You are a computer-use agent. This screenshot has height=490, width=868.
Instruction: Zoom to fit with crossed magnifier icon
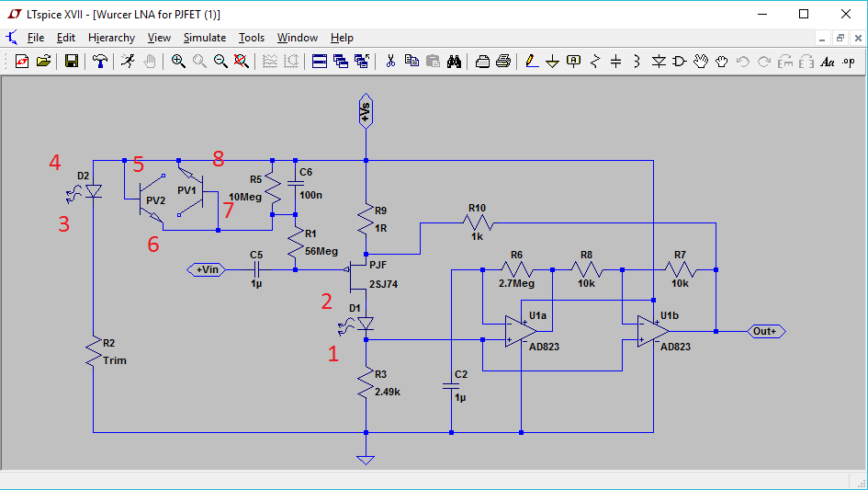click(x=242, y=61)
